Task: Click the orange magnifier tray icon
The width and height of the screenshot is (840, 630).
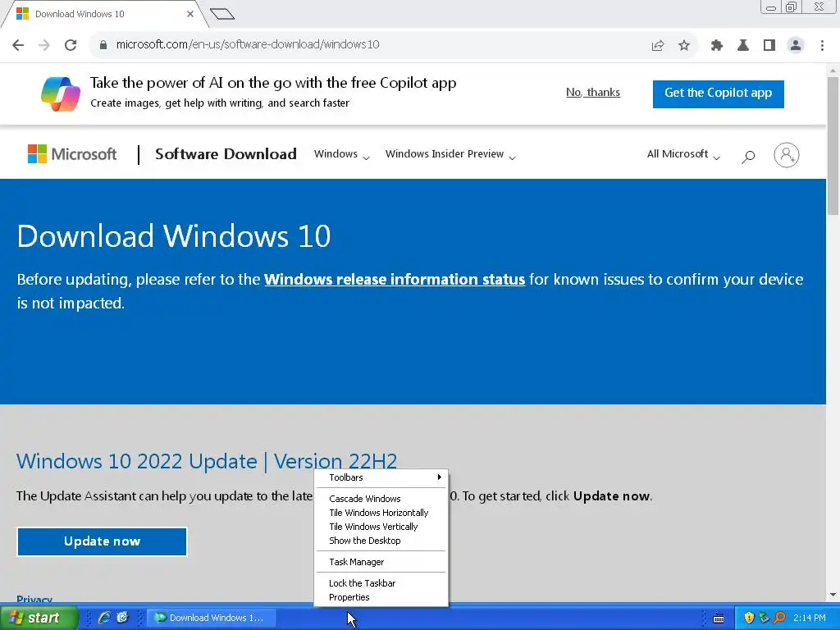Action: [x=779, y=618]
